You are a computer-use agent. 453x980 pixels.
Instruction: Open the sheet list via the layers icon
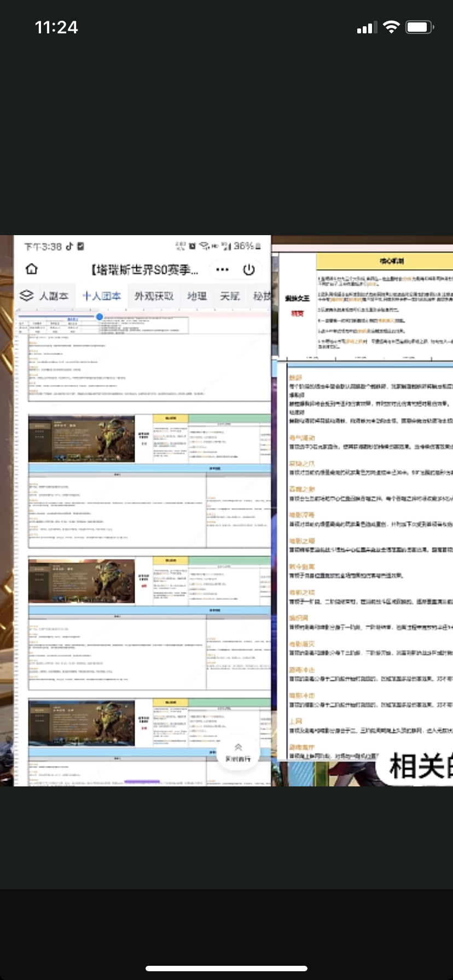pos(26,295)
